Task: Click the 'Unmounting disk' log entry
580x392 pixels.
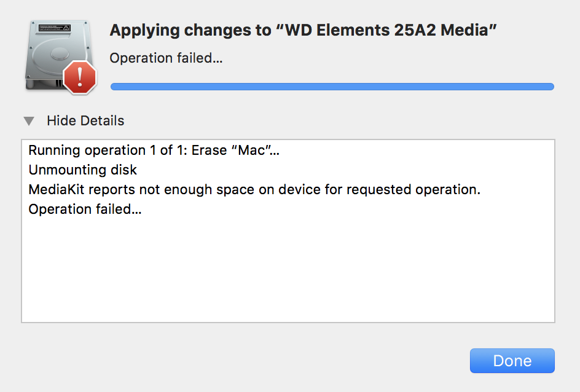Action: click(x=83, y=170)
